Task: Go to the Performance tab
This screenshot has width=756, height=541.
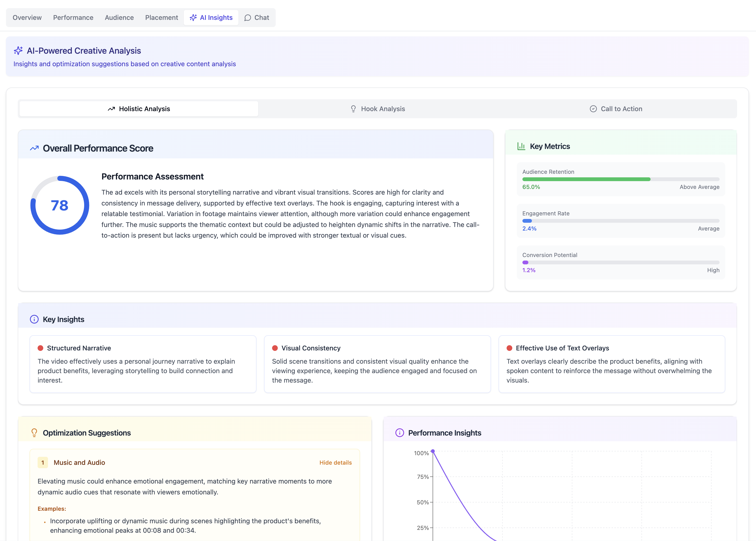Action: (73, 18)
